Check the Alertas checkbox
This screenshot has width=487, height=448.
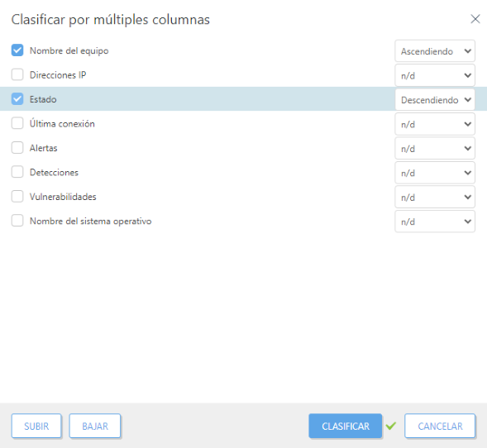[x=17, y=147]
